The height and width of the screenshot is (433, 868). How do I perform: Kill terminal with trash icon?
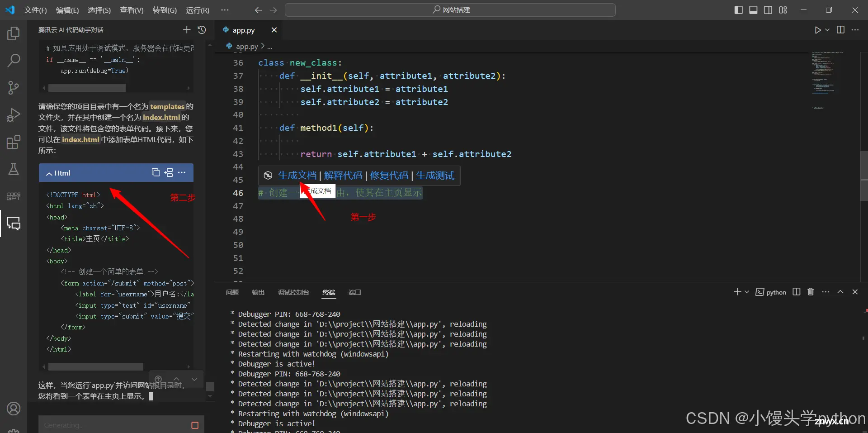pos(811,292)
